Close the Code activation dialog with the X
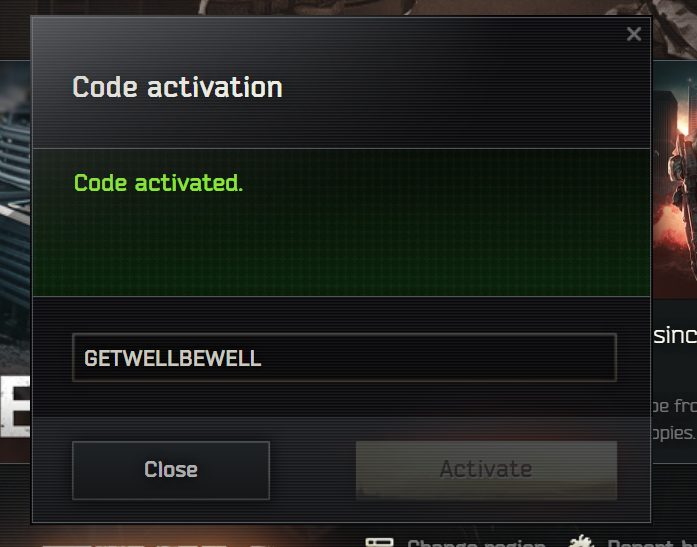The width and height of the screenshot is (697, 547). coord(633,34)
